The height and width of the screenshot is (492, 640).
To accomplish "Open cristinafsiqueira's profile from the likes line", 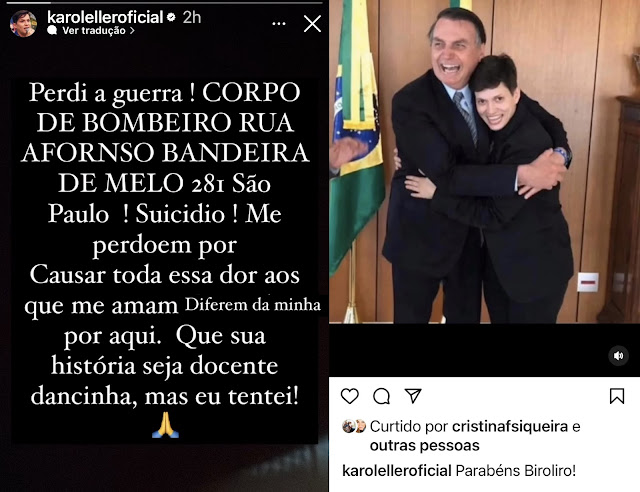I will point(510,426).
